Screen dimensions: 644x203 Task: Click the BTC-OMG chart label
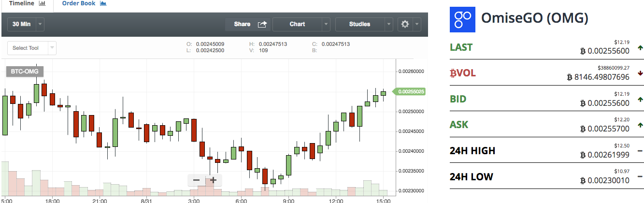click(x=25, y=72)
